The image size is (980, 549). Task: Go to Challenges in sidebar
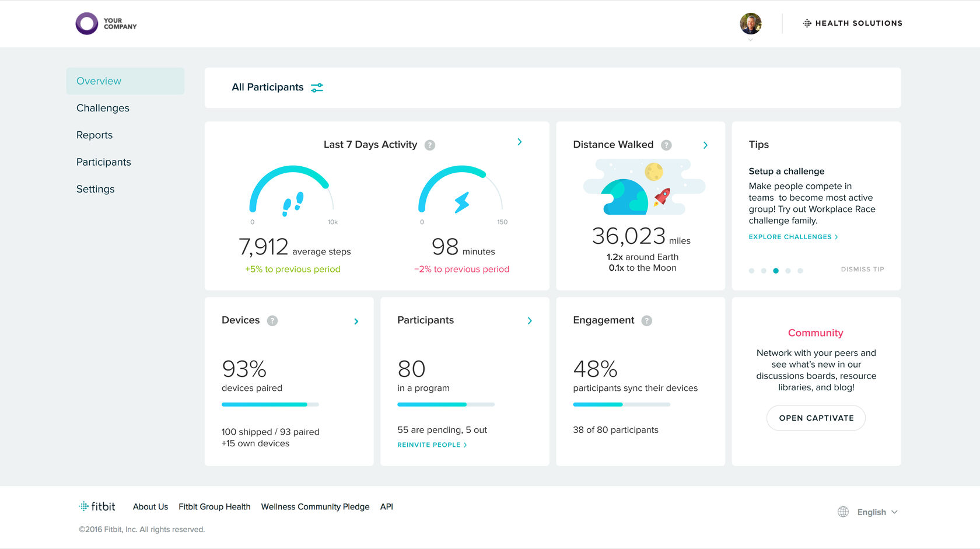click(x=103, y=108)
